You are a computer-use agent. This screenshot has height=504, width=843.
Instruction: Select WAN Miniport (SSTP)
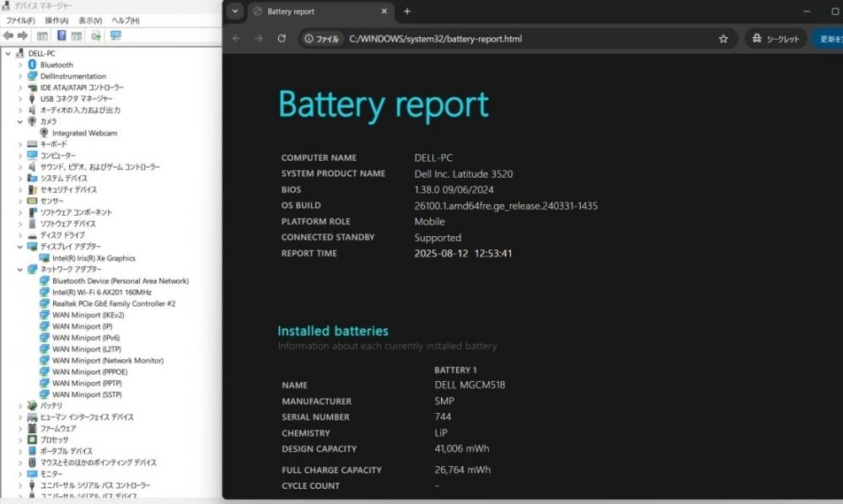87,394
